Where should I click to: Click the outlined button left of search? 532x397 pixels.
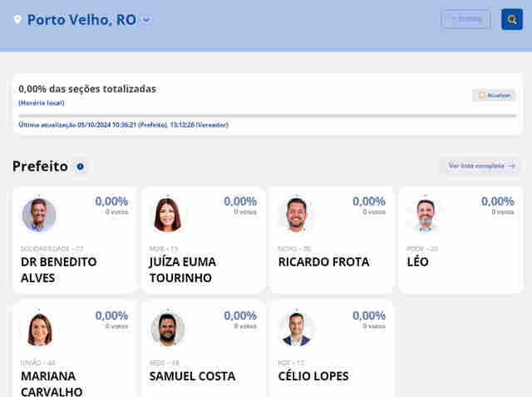(465, 19)
